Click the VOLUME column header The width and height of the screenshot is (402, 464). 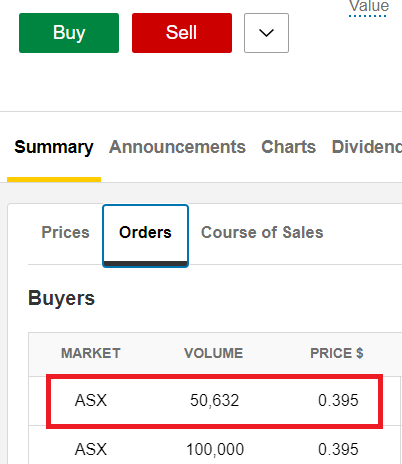click(213, 353)
